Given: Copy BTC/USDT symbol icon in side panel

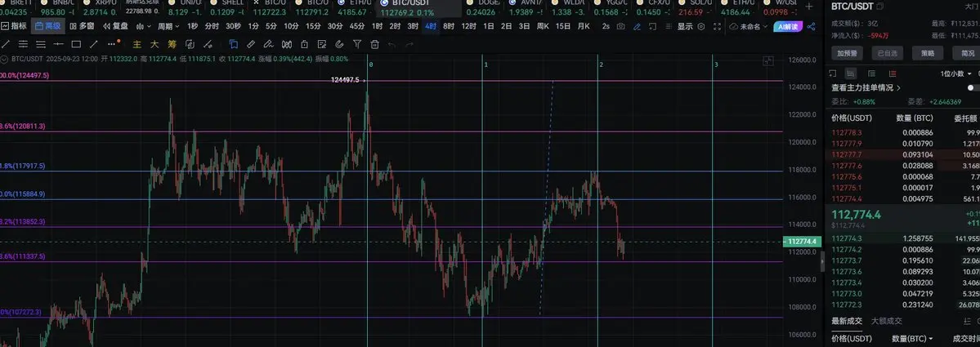Looking at the screenshot, I should point(880,7).
